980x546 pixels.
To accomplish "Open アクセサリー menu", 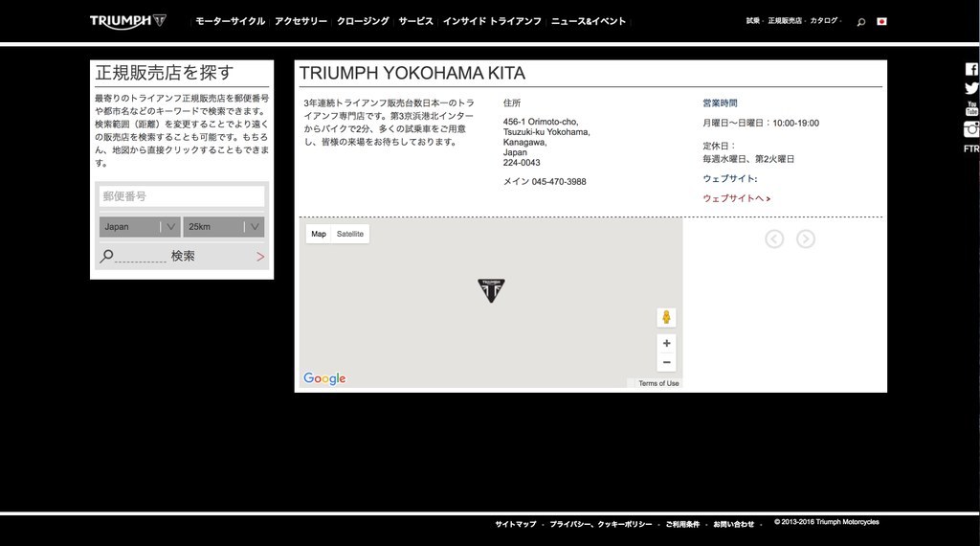I will (301, 21).
